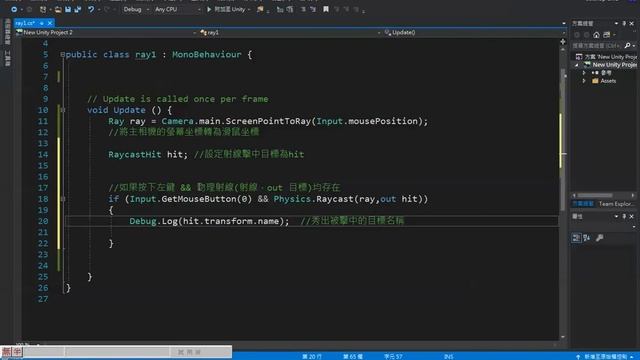Collapse the if-statement outlining marker
This screenshot has height=360, width=640.
click(62, 199)
